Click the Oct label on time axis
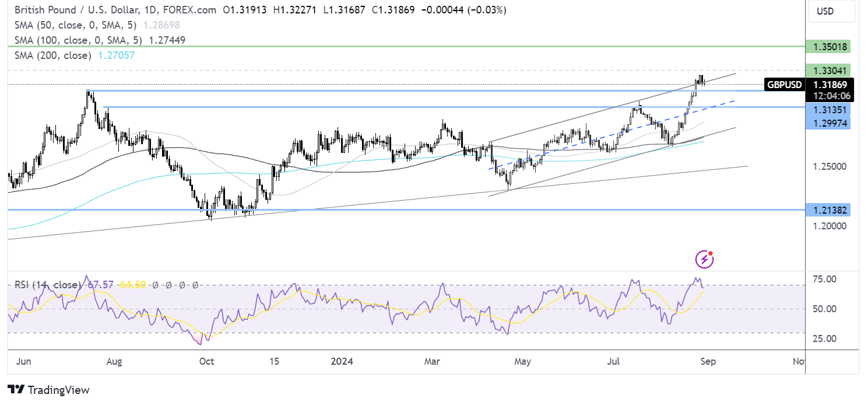The height and width of the screenshot is (405, 868). (206, 362)
